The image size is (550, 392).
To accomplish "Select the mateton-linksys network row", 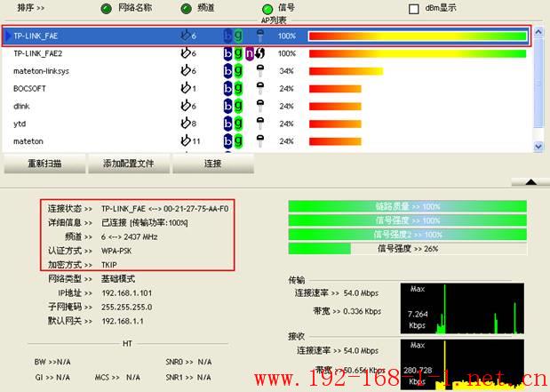I will click(x=267, y=71).
